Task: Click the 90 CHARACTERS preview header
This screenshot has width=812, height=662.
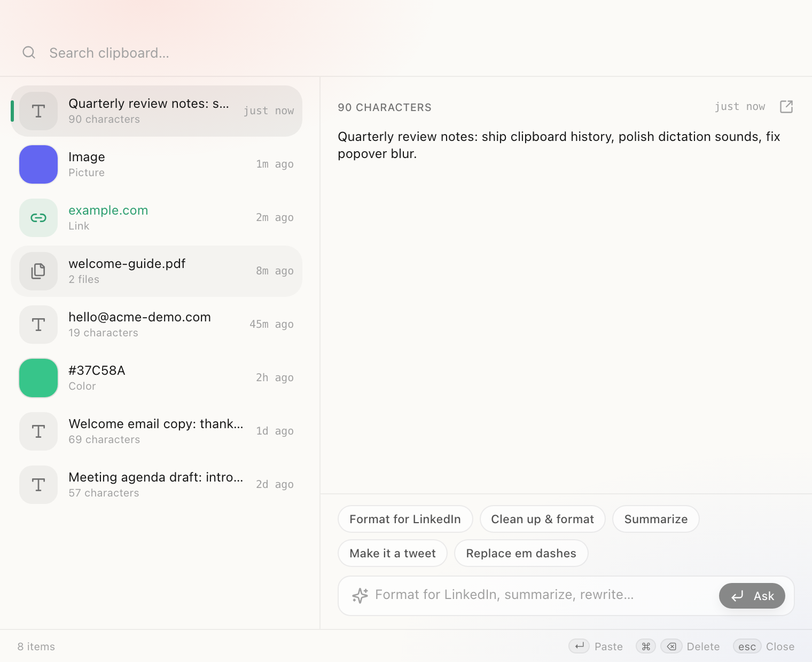Action: click(385, 107)
